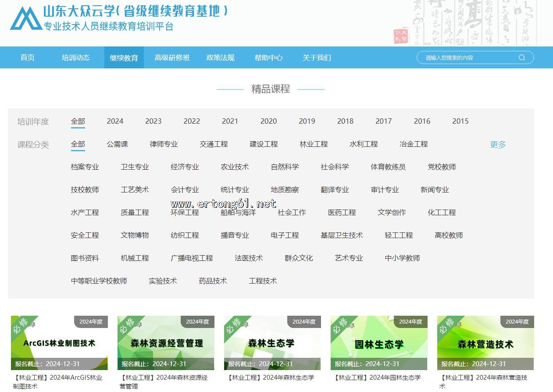Click the search magnifier icon
This screenshot has width=553, height=392.
tap(521, 57)
